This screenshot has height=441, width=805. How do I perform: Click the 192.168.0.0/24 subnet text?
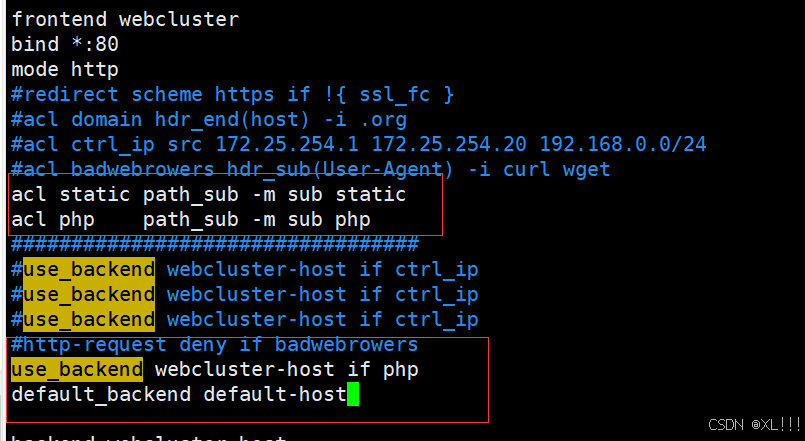click(623, 144)
